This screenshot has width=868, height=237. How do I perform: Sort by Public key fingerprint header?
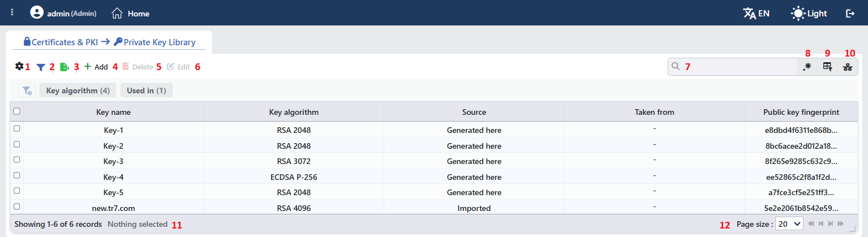click(801, 112)
